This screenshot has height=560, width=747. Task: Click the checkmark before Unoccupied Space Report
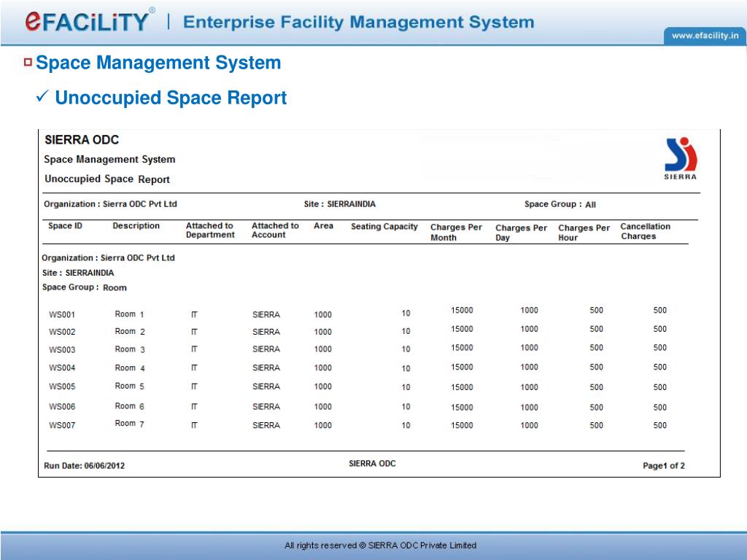pos(42,96)
